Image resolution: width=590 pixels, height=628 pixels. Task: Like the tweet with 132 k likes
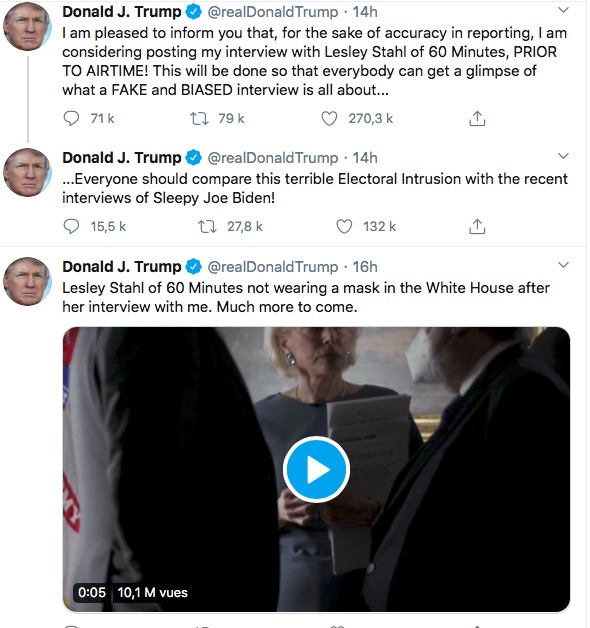coord(344,227)
